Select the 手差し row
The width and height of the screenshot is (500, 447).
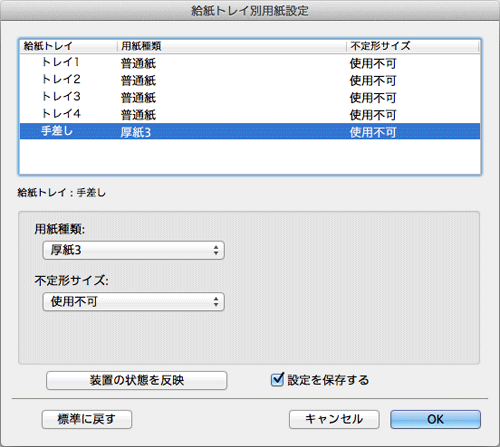250,131
